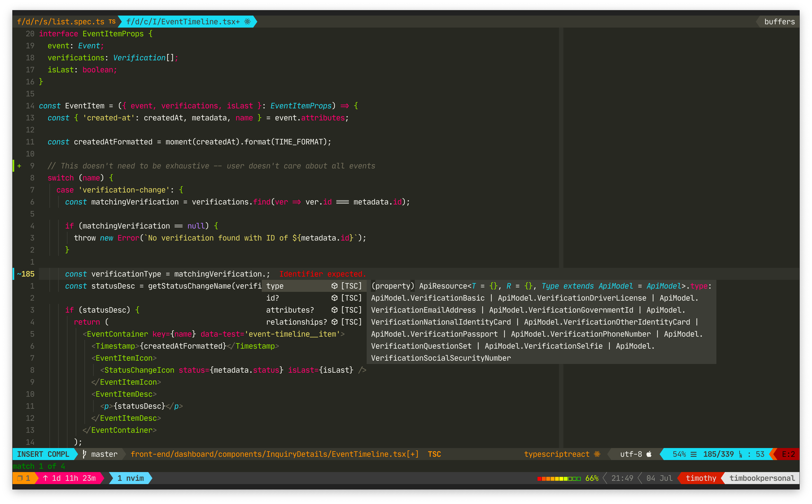The width and height of the screenshot is (812, 504).
Task: Click the opening EventContainer tag
Action: 213,334
